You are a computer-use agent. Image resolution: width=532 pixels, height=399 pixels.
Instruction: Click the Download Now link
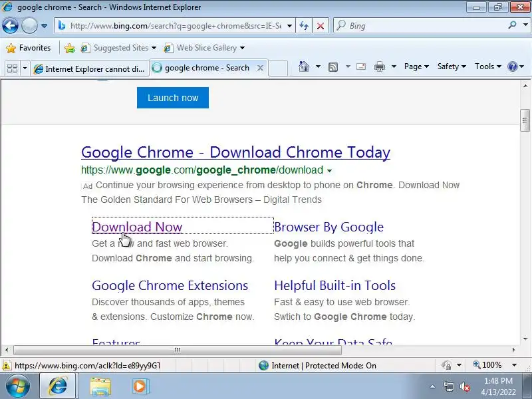click(137, 227)
